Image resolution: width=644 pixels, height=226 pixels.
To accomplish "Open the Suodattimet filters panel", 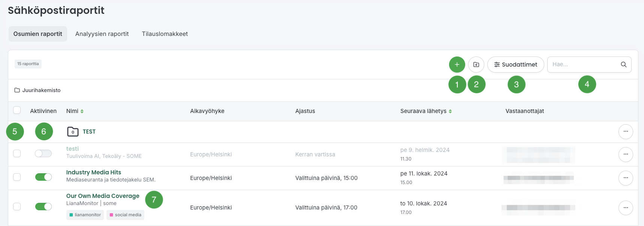I will click(x=515, y=65).
